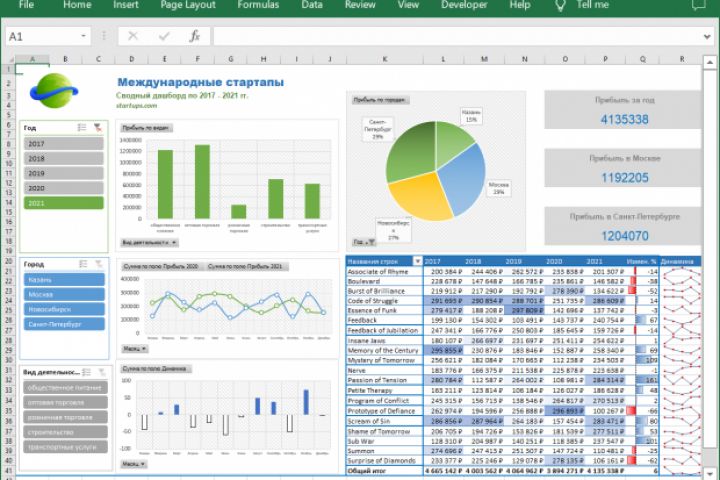Open the Insert ribbon tab
The height and width of the screenshot is (480, 720).
(x=125, y=5)
